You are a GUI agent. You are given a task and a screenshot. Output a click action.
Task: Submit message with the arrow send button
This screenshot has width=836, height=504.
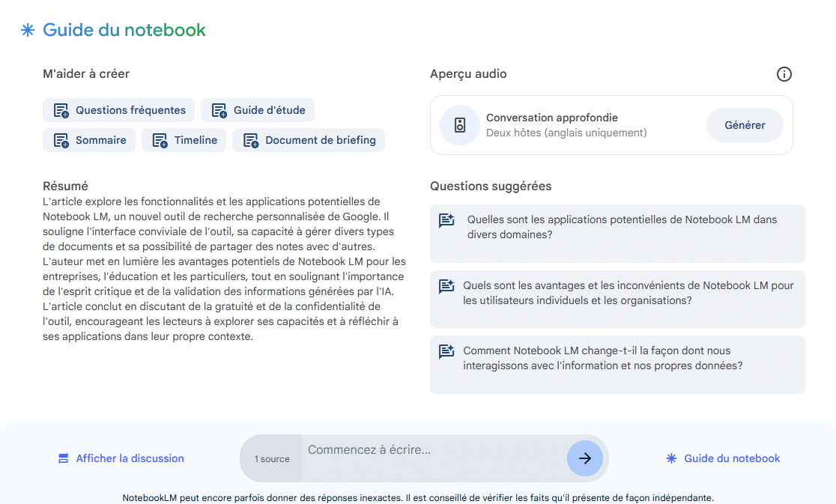pyautogui.click(x=585, y=458)
